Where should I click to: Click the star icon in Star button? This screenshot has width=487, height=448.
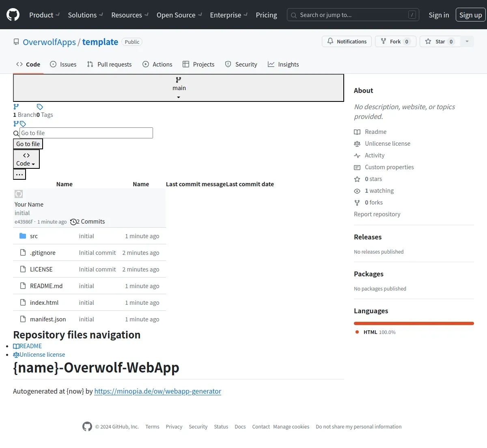click(428, 41)
